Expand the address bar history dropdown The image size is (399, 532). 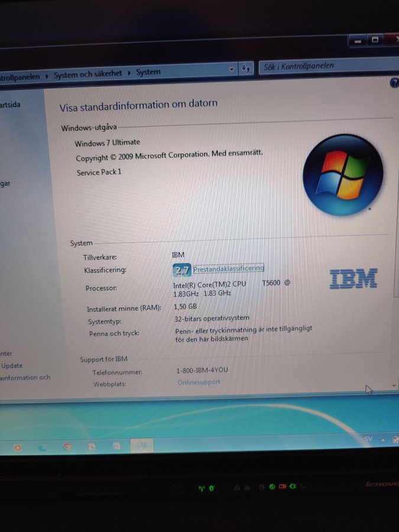click(x=232, y=70)
